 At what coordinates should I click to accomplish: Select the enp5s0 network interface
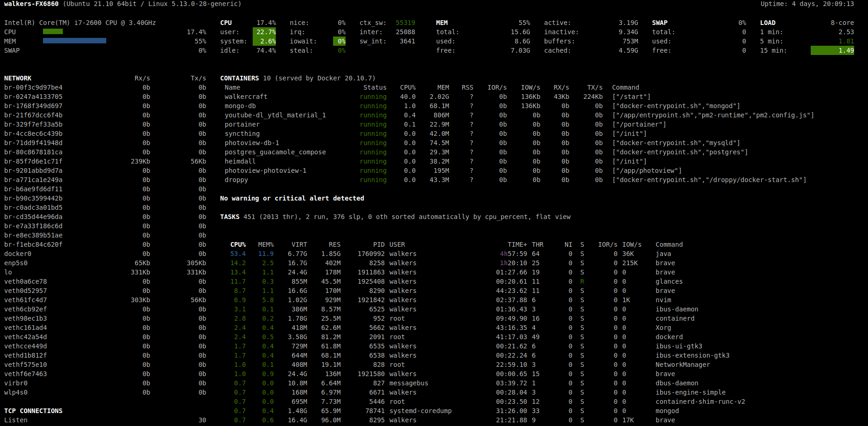pos(16,263)
